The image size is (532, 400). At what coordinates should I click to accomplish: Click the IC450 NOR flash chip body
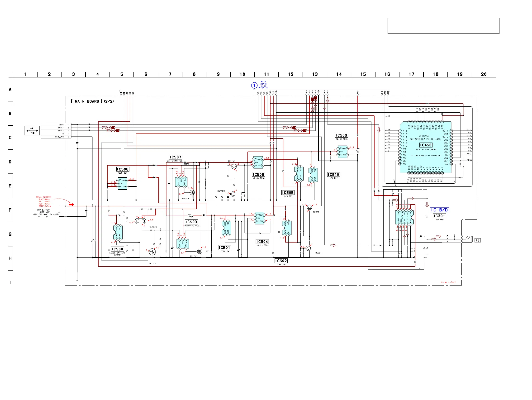pyautogui.click(x=425, y=148)
